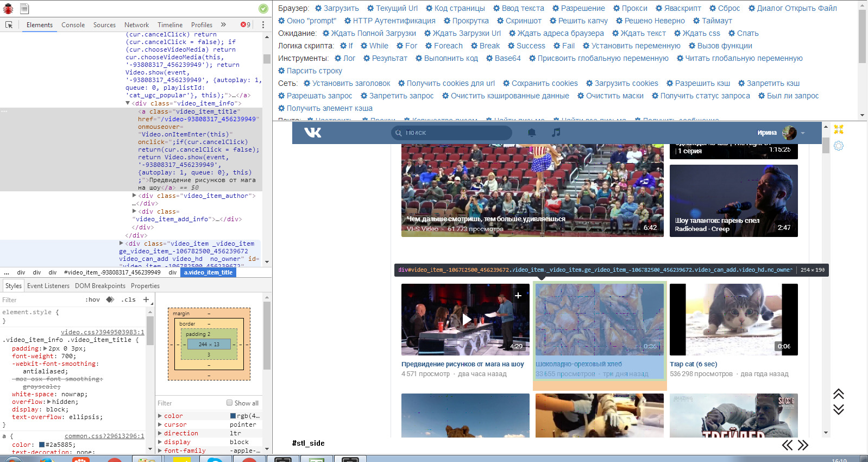868x462 pixels.
Task: Click the Загрузить browser action
Action: point(337,8)
